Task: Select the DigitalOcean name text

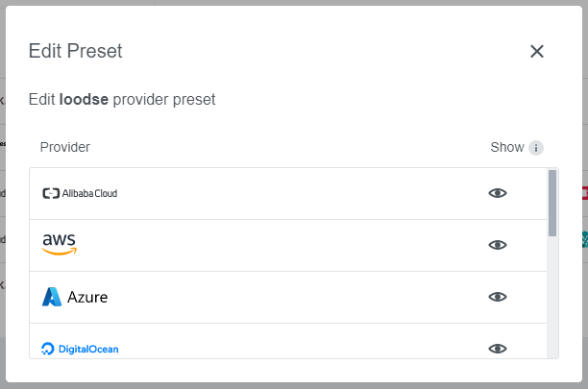Action: pos(88,349)
